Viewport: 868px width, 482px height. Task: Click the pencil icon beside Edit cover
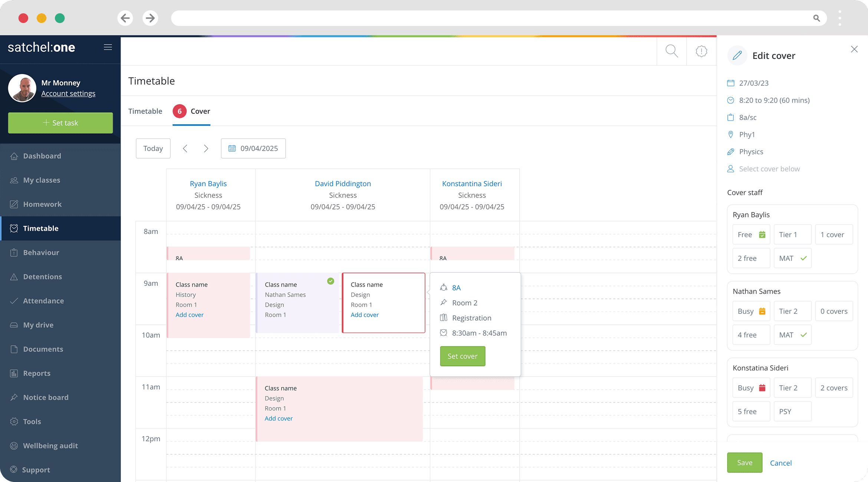pos(737,56)
